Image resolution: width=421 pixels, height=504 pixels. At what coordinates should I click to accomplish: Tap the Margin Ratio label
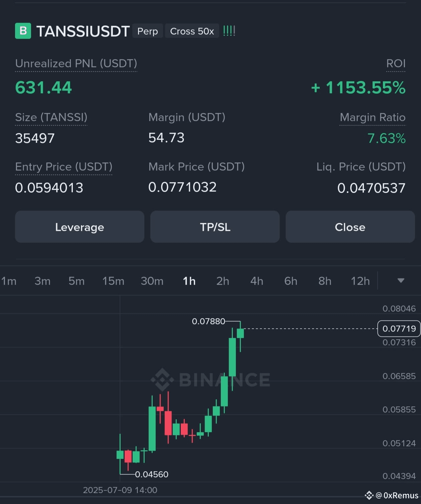[373, 117]
